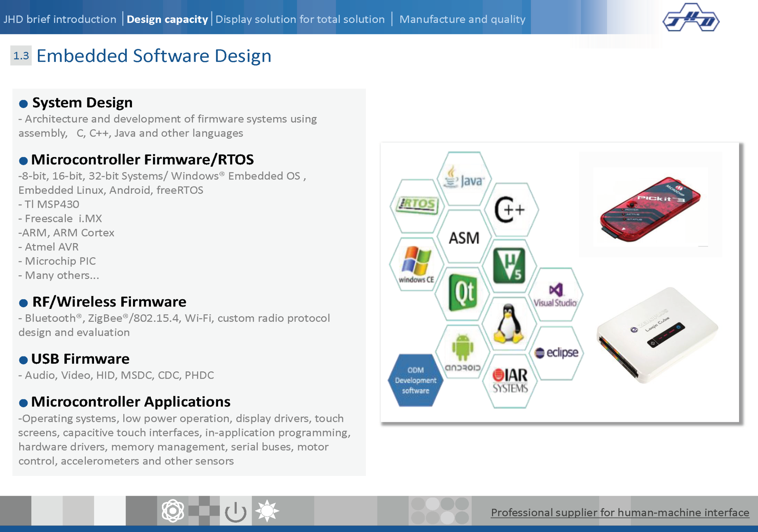Click the Java logo hexagon
This screenshot has height=532, width=758.
coord(464,180)
